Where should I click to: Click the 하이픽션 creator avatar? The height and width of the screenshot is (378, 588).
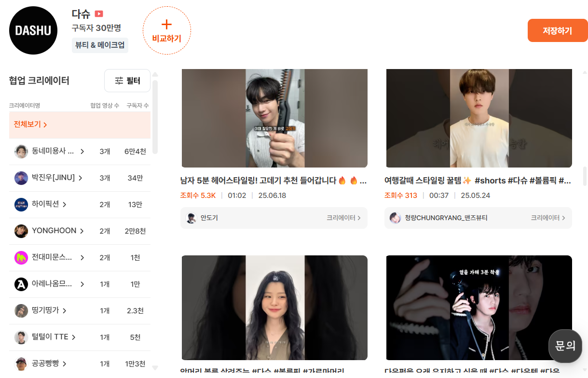point(21,205)
